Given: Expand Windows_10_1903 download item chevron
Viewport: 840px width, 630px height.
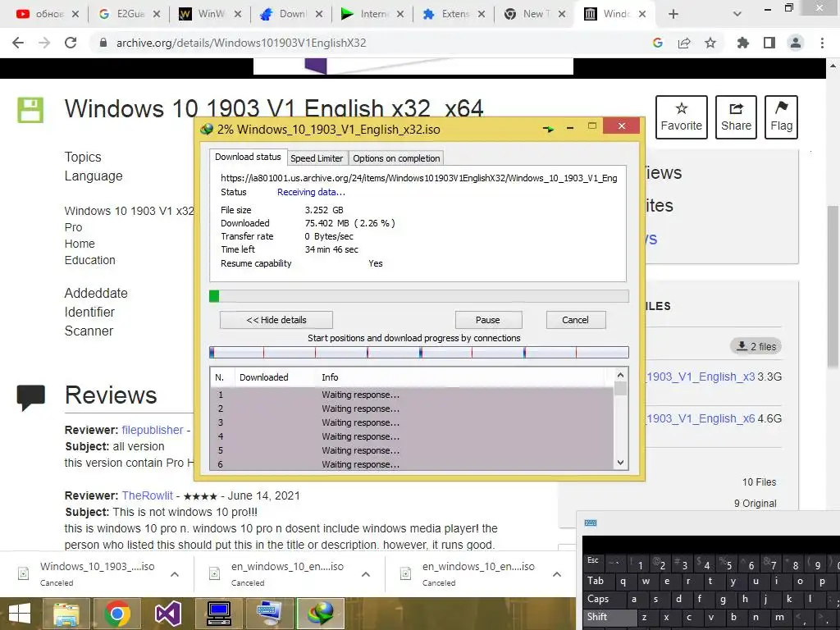Looking at the screenshot, I should (175, 574).
